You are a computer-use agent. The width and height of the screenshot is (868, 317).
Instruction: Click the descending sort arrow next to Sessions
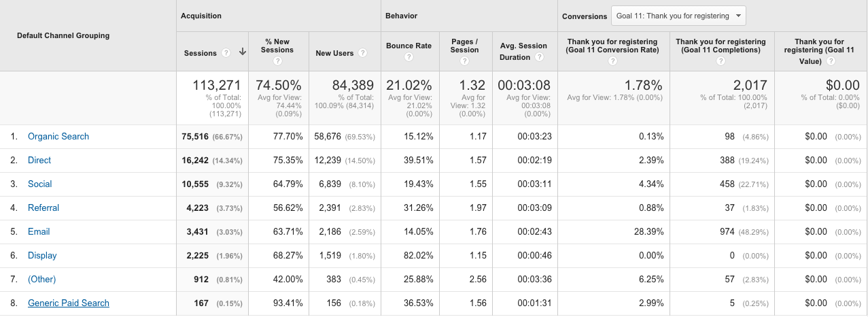point(242,53)
